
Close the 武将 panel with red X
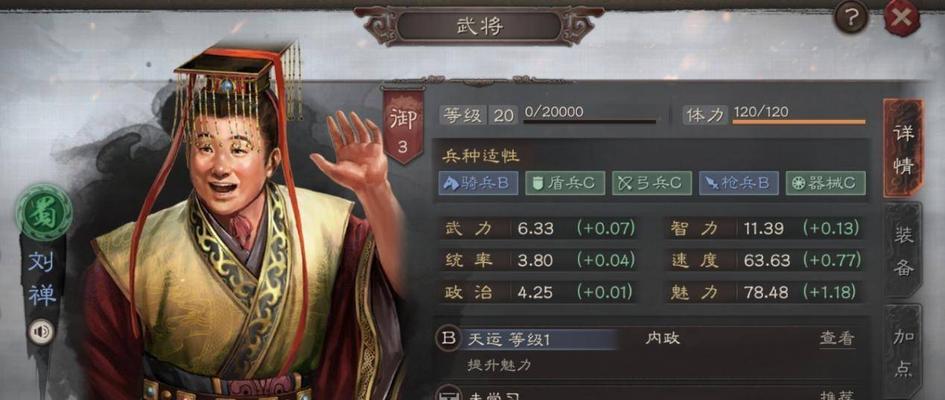[x=902, y=17]
